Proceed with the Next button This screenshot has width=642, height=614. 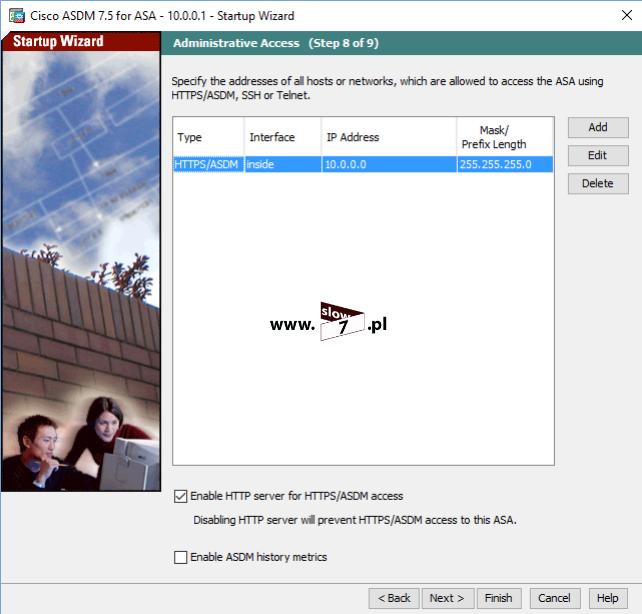tap(448, 598)
